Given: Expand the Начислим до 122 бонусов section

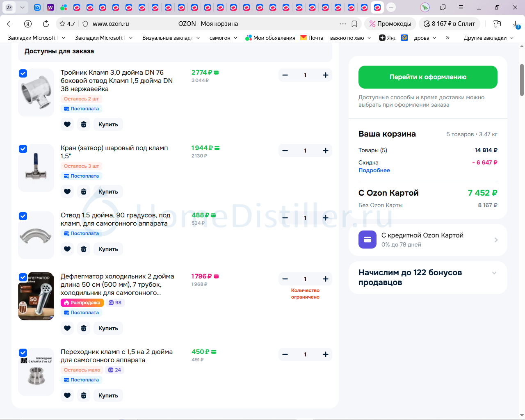Looking at the screenshot, I should point(494,273).
